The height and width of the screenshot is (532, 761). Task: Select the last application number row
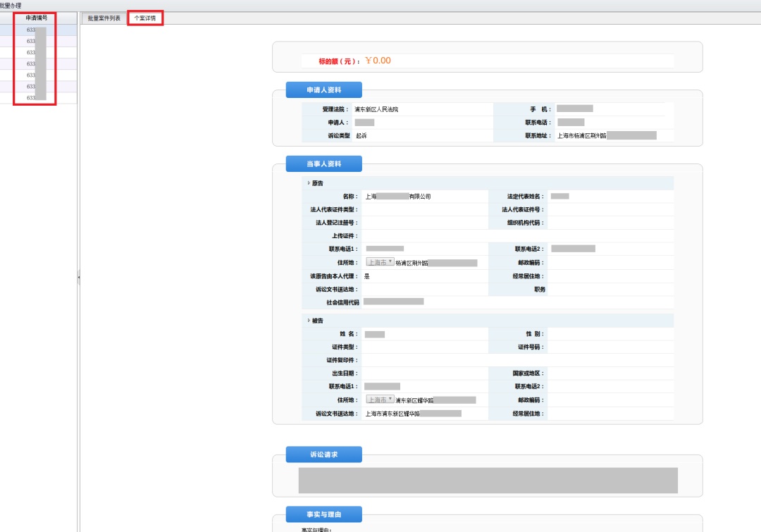tap(35, 98)
